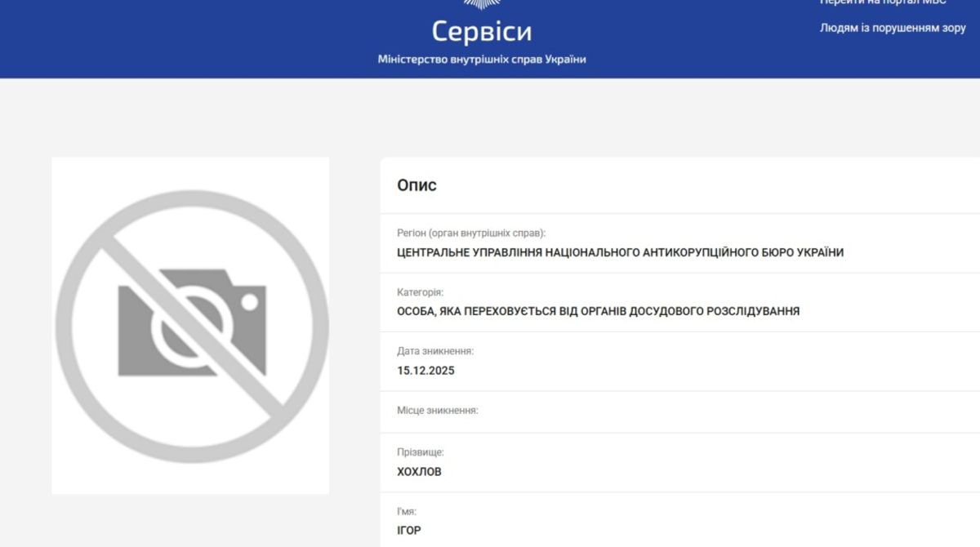This screenshot has height=547, width=980.
Task: Click the 'Дата зникнення' label
Action: pos(435,351)
